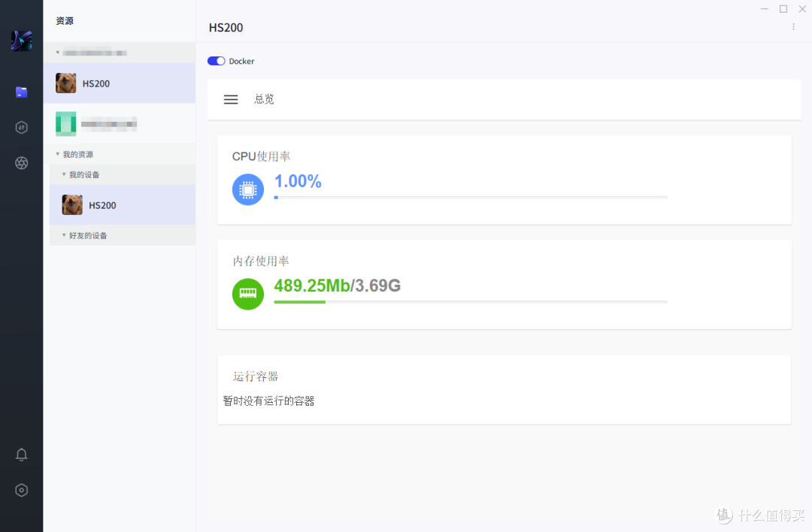Select the blurred-name green device entry

coord(120,124)
